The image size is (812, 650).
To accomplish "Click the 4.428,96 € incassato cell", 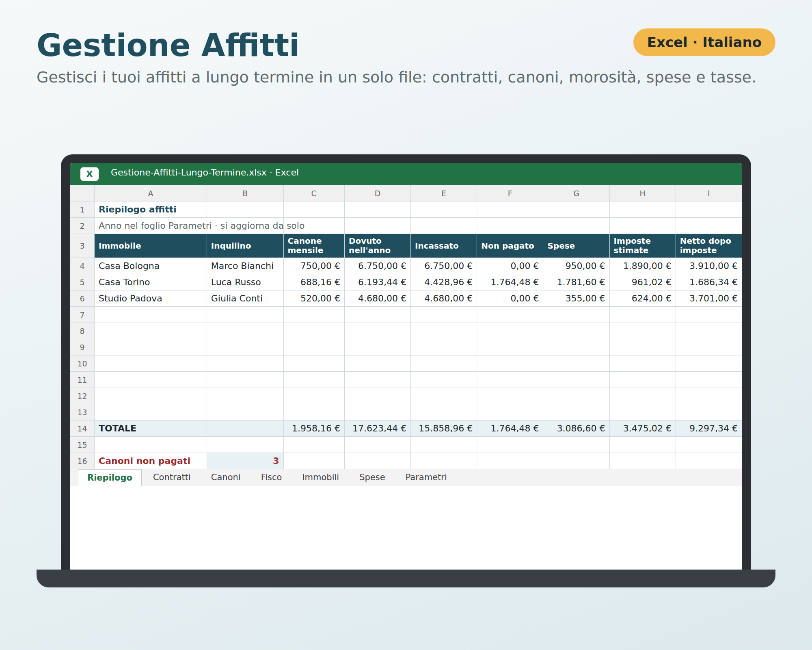I will pos(444,282).
